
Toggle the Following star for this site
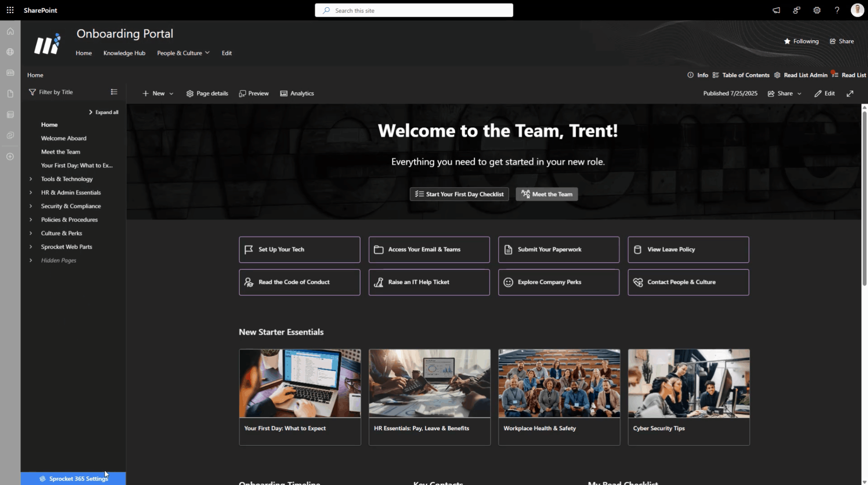[801, 41]
